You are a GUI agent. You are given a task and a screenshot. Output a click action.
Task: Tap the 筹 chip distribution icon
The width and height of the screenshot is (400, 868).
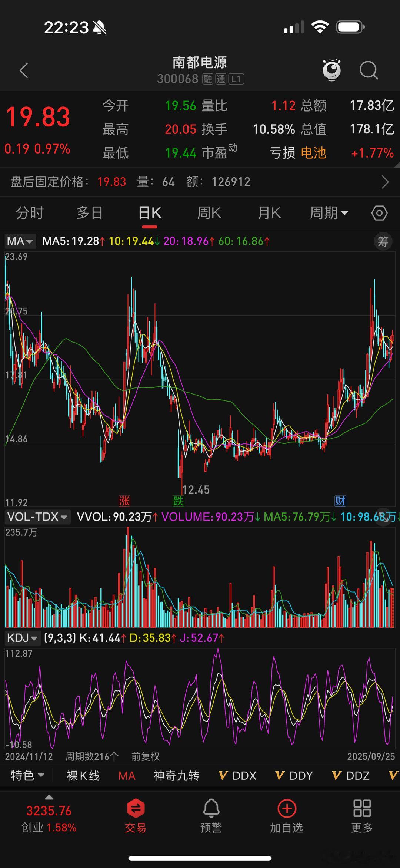(383, 242)
